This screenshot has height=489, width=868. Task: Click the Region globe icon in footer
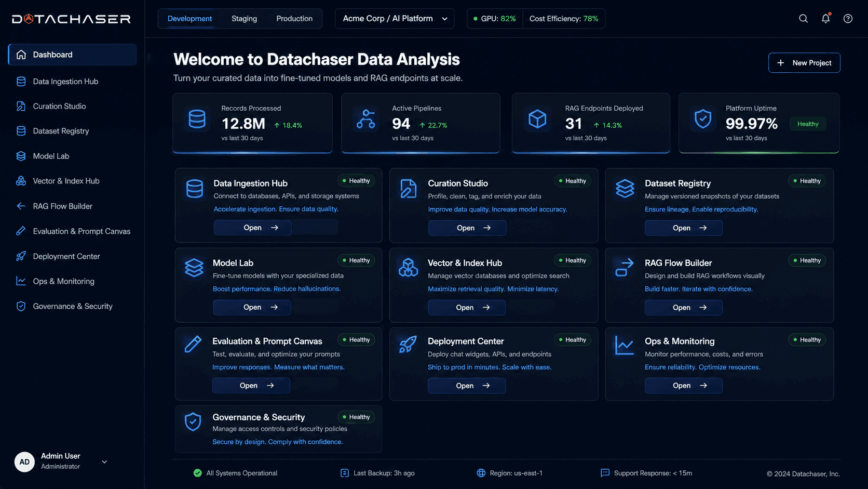click(x=481, y=473)
